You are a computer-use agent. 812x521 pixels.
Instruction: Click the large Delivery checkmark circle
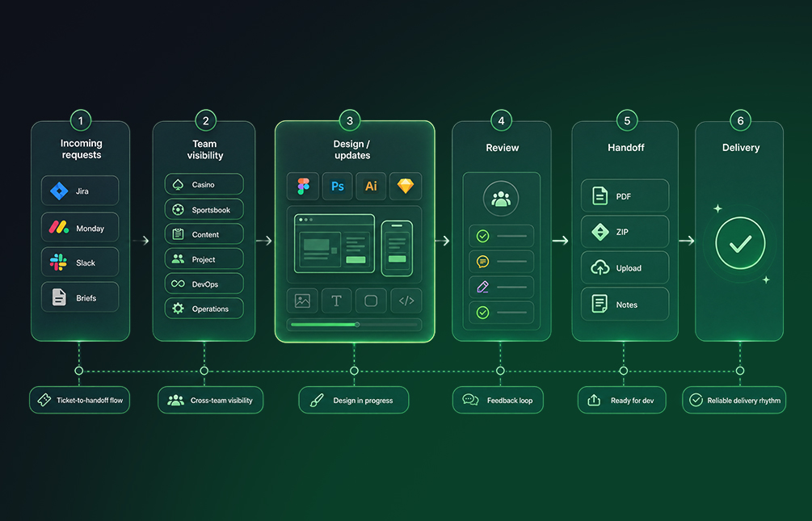click(740, 243)
